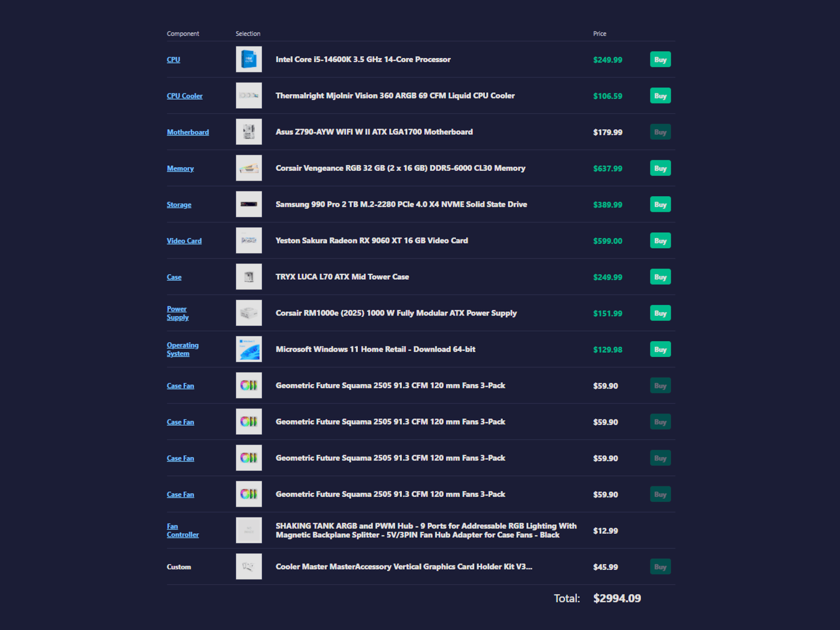The height and width of the screenshot is (630, 840).
Task: Click the $389.99 storage price
Action: click(x=607, y=205)
